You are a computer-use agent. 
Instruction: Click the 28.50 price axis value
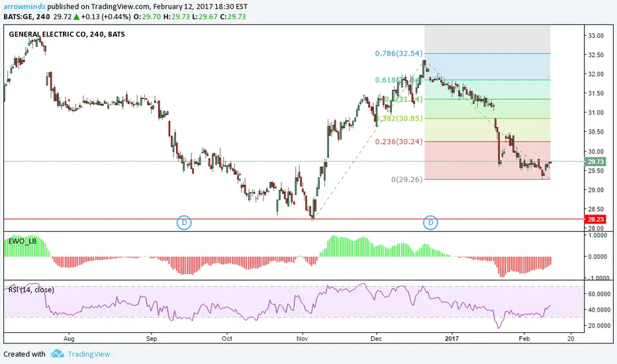point(596,209)
